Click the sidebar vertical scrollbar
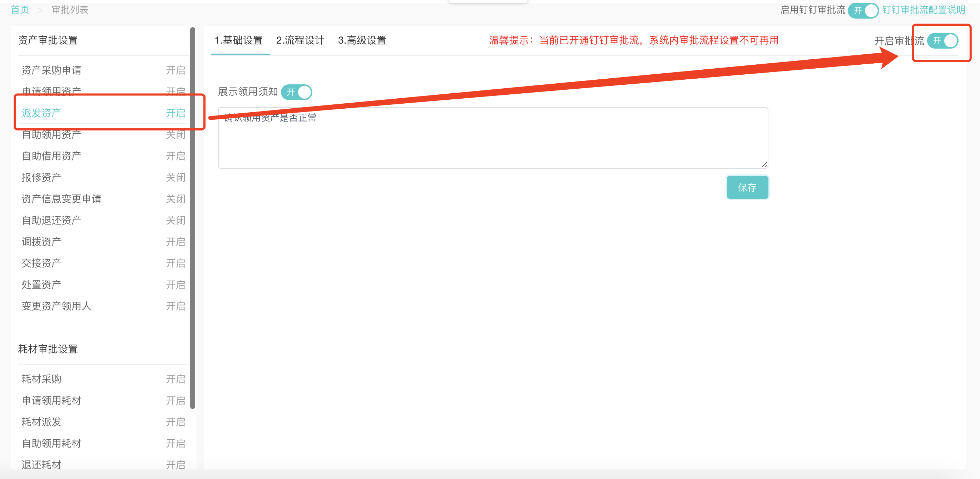 pos(193,217)
